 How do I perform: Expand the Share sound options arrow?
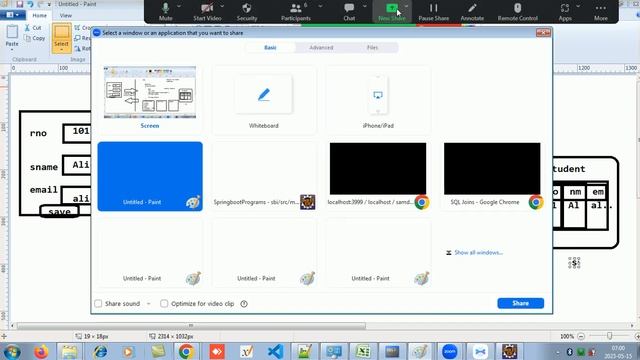pos(149,304)
